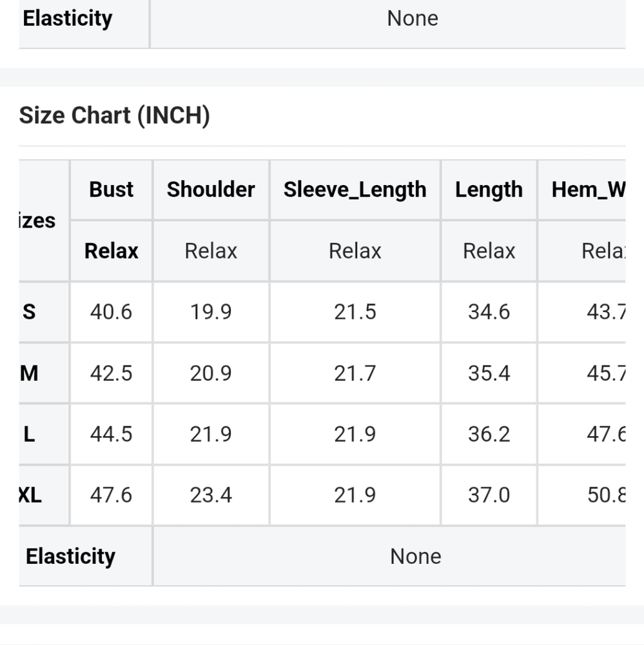Select the Shoulder column header
644x645 pixels.
(211, 190)
